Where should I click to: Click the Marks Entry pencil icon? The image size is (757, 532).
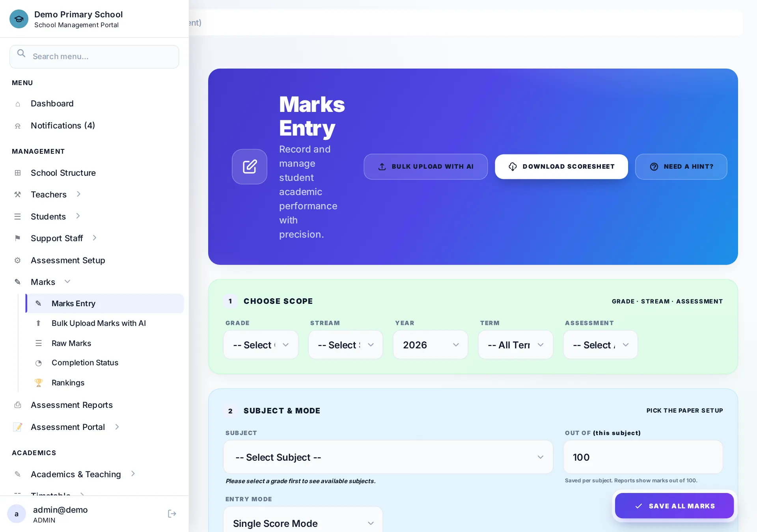pyautogui.click(x=38, y=303)
